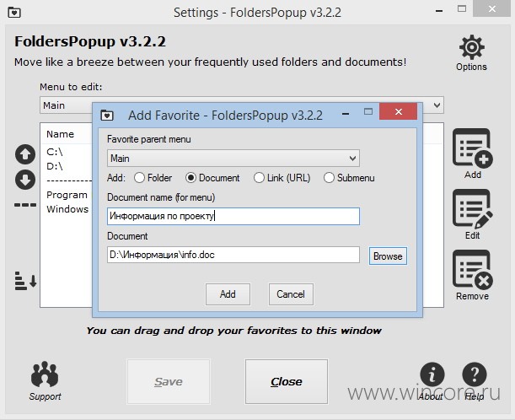Move selected favorite up with arrow icon
Image resolution: width=515 pixels, height=420 pixels.
[25, 154]
